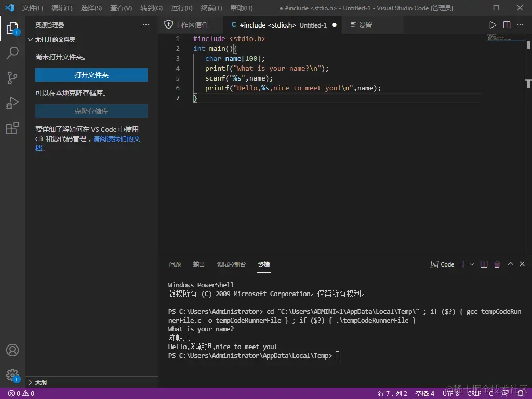Click the UTF-8 encoding in status bar
The image size is (532, 399).
450,393
